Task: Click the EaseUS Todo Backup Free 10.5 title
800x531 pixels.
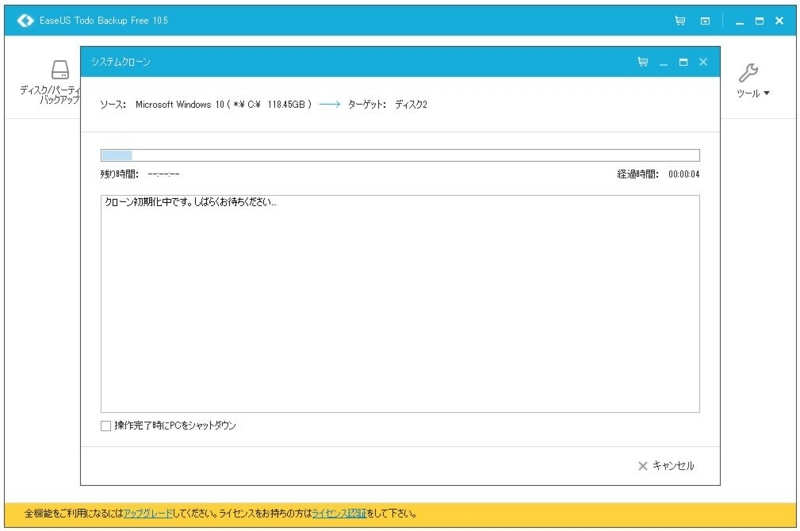Action: (x=104, y=21)
